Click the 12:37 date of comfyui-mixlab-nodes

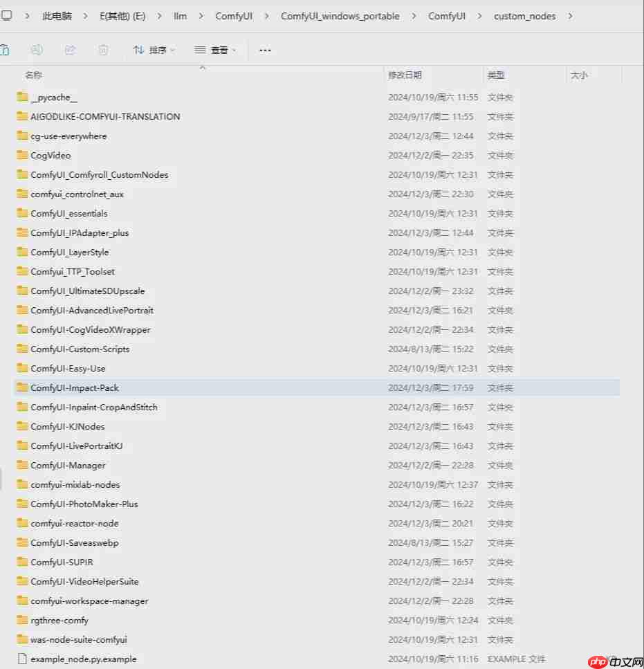[x=433, y=485]
